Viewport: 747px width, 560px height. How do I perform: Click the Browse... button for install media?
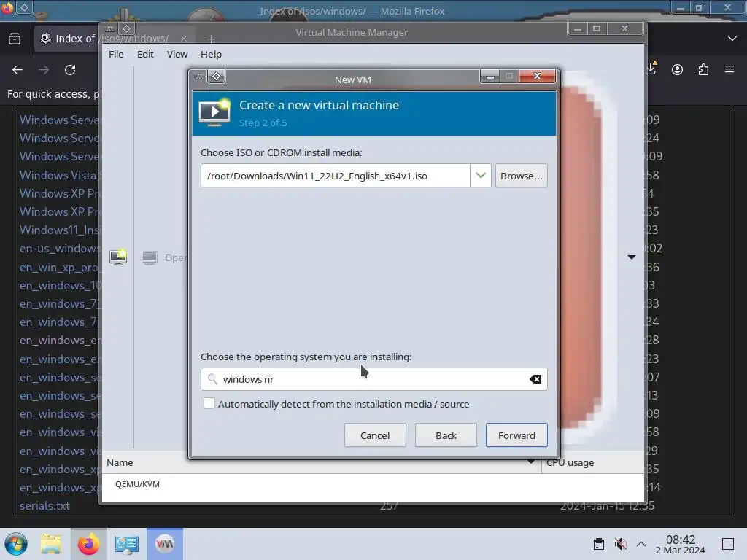pos(521,176)
